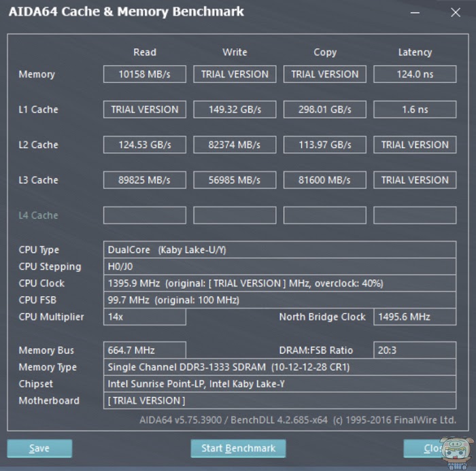Select L1 Cache Write value 149.32 GB/s
Image resolution: width=476 pixels, height=471 pixels.
[235, 109]
